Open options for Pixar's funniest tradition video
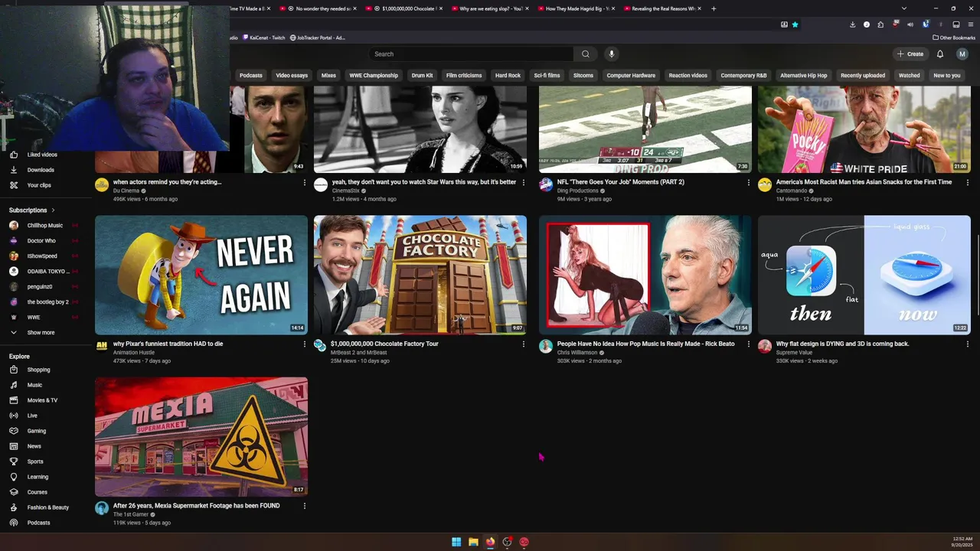 pyautogui.click(x=305, y=344)
